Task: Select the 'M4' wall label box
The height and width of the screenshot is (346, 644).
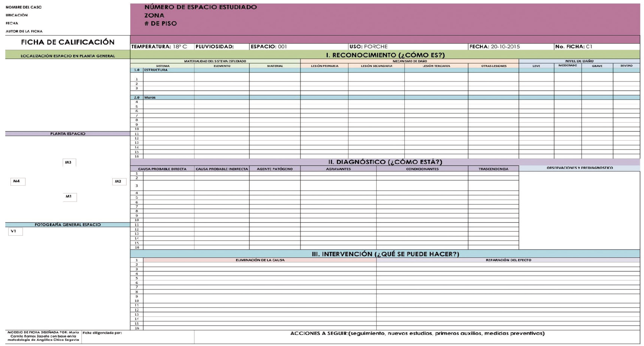Action: click(x=18, y=181)
